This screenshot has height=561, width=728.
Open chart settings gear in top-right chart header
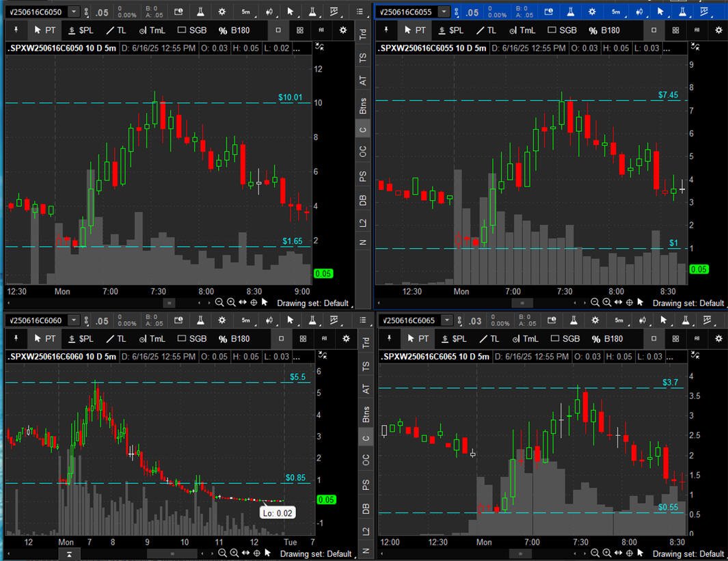click(x=592, y=12)
